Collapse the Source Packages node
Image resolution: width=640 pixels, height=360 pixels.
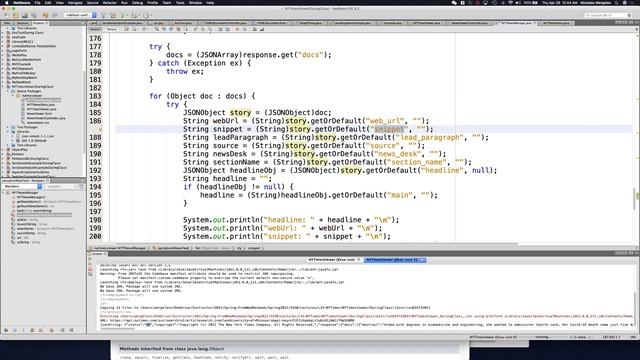point(8,91)
